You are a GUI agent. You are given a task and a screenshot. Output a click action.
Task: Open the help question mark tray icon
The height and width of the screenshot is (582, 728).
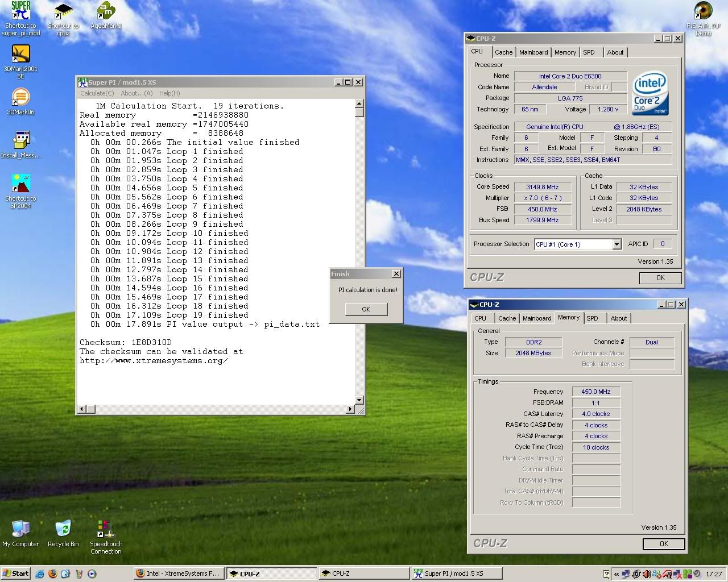(606, 574)
